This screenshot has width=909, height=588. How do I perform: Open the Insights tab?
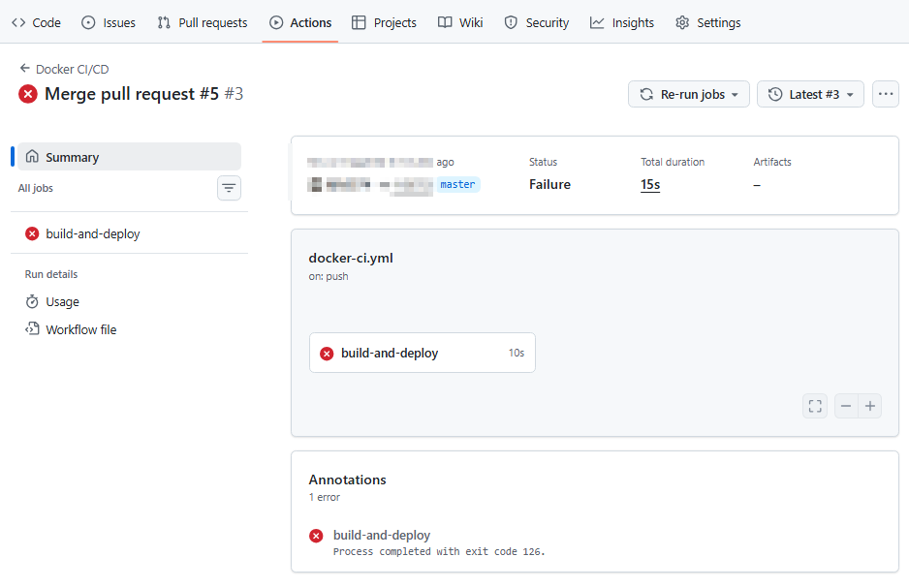click(x=622, y=22)
